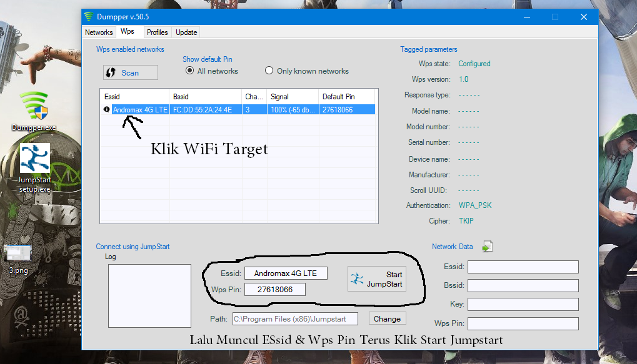Click the Wps version 1.0 value
Screen dimensions: 637x364
(464, 79)
